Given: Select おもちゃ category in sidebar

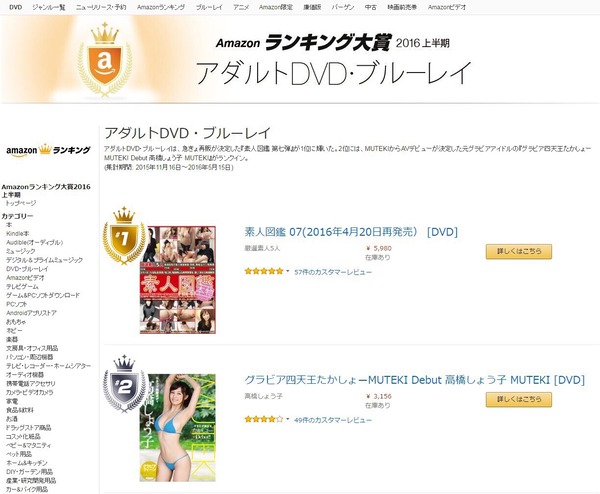Looking at the screenshot, I should (16, 322).
